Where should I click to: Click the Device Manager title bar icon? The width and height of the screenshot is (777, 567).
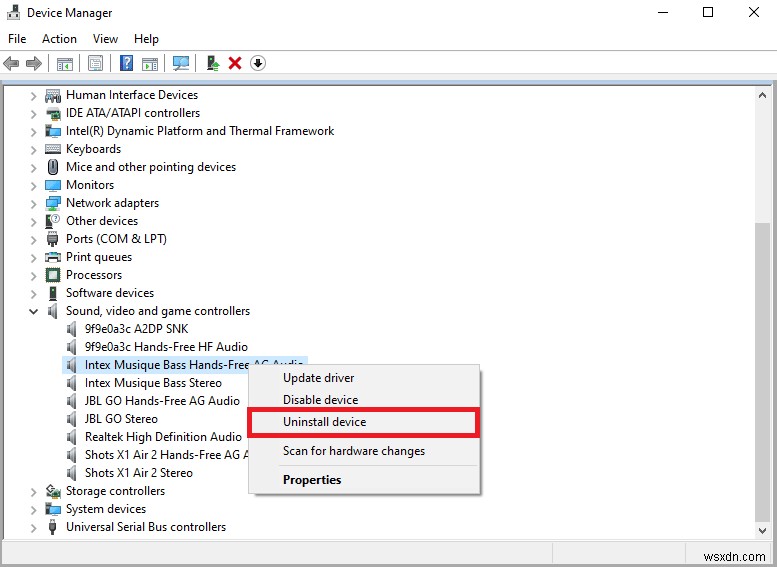click(x=13, y=12)
